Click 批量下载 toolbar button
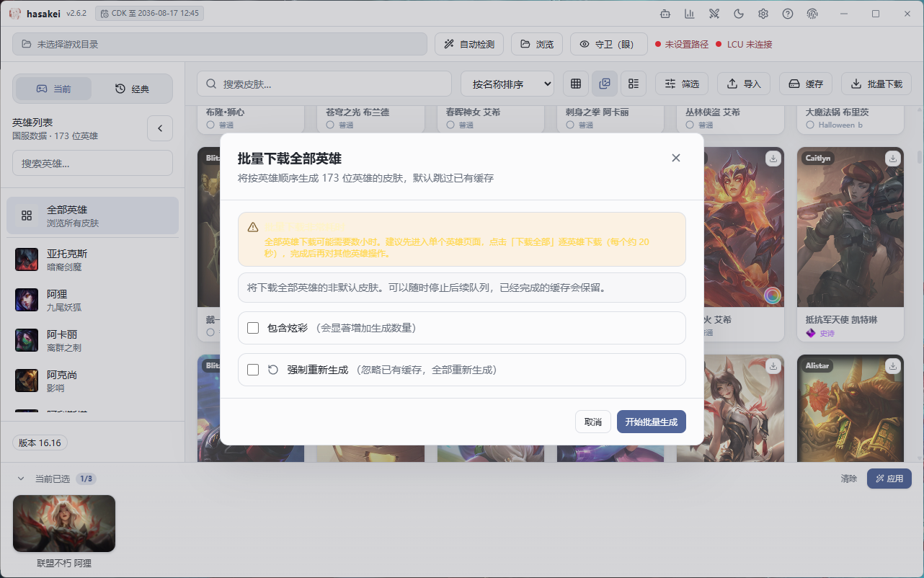The height and width of the screenshot is (578, 924). pyautogui.click(x=876, y=84)
